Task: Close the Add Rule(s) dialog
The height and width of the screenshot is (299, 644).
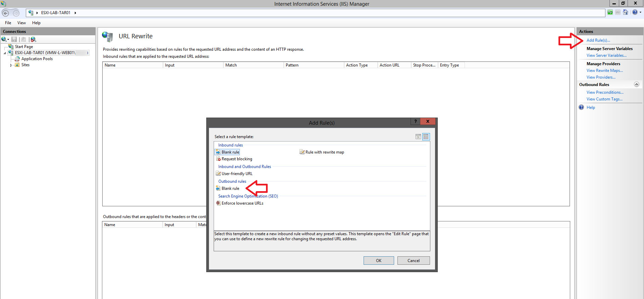Action: 428,122
